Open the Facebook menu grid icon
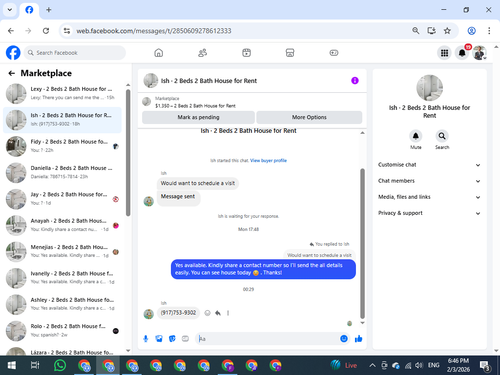 point(444,53)
